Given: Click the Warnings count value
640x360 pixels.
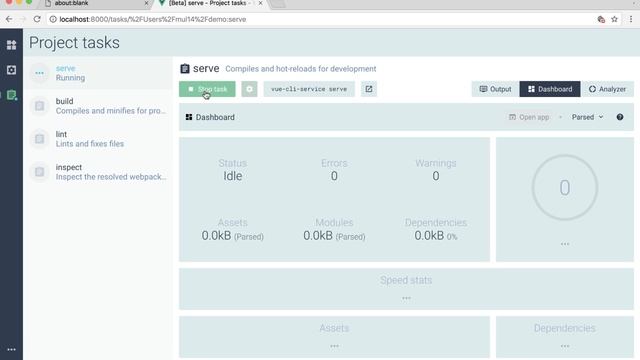Looking at the screenshot, I should coord(436,176).
